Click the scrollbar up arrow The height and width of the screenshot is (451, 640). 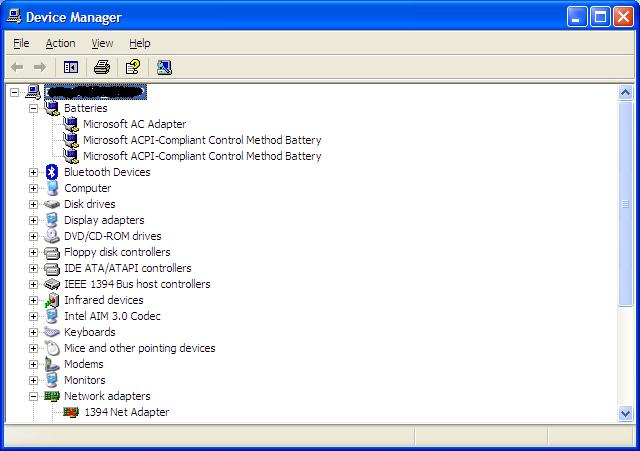coord(625,93)
